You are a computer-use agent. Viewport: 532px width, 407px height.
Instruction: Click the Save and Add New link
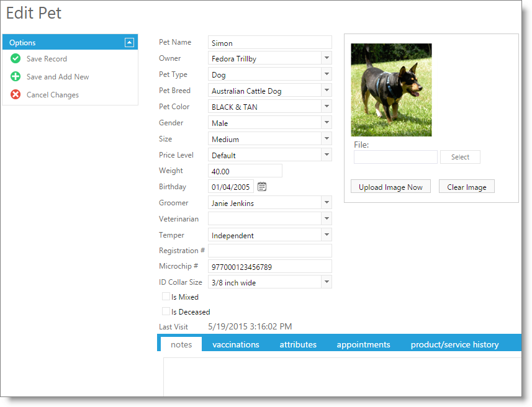tap(58, 77)
